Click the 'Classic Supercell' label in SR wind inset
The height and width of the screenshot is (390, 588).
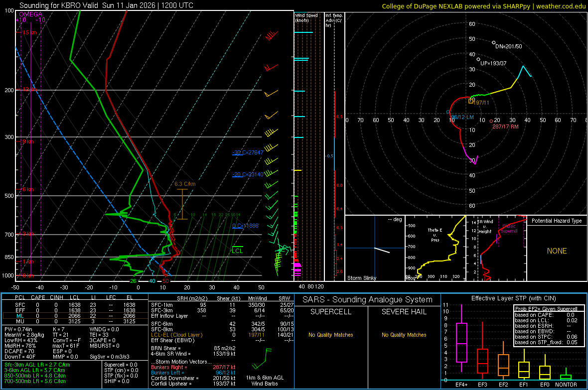509,229
